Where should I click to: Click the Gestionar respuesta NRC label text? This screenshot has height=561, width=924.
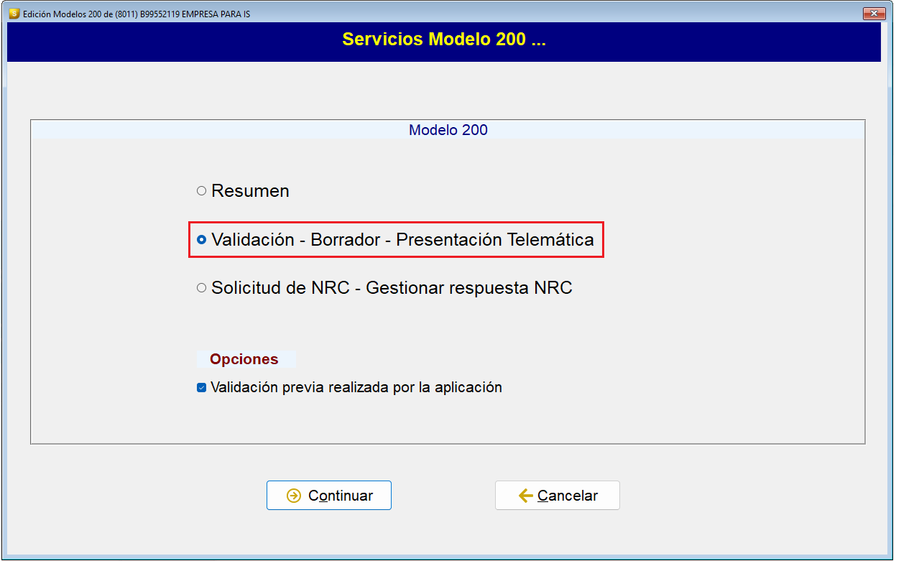pos(468,288)
